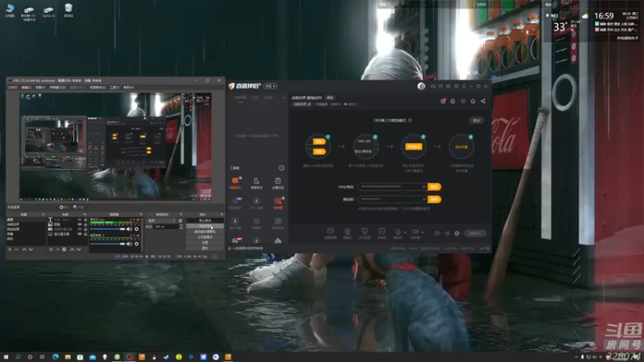
Task: Add a new scene tab with plus
Action: 284,97
